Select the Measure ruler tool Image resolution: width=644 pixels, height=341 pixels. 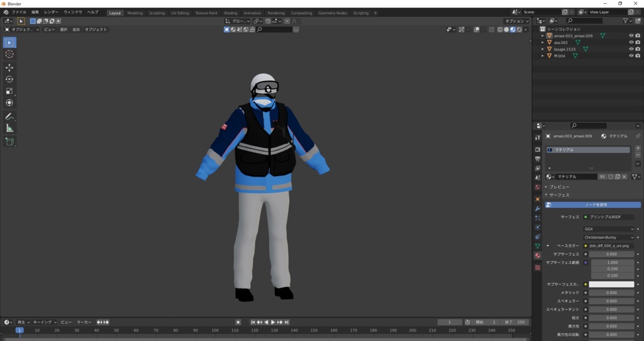click(9, 128)
